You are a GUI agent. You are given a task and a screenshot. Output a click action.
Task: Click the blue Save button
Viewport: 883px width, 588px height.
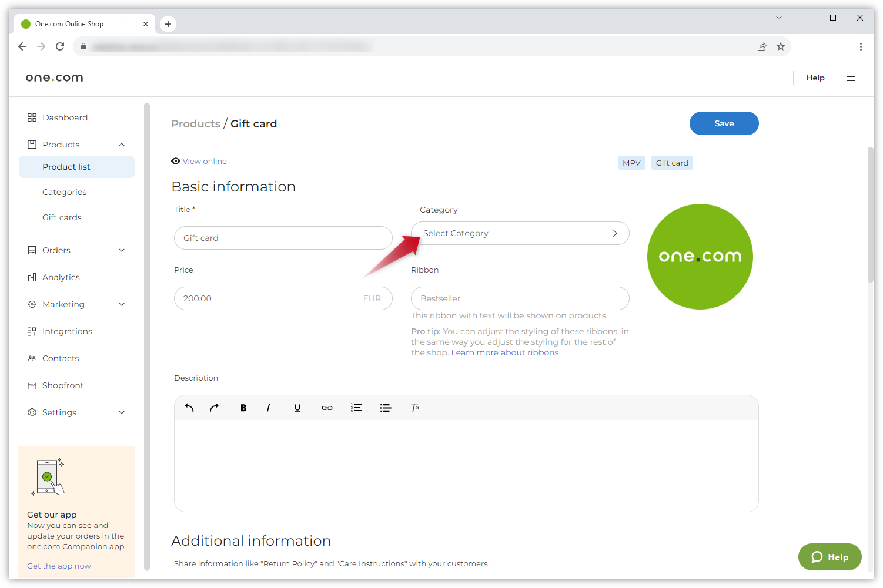[x=724, y=123]
